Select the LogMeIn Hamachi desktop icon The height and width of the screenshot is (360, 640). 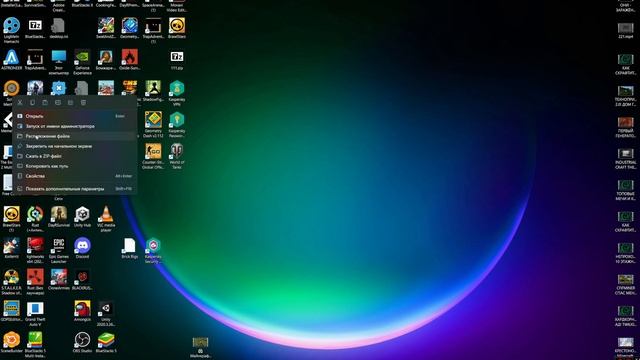(x=11, y=30)
